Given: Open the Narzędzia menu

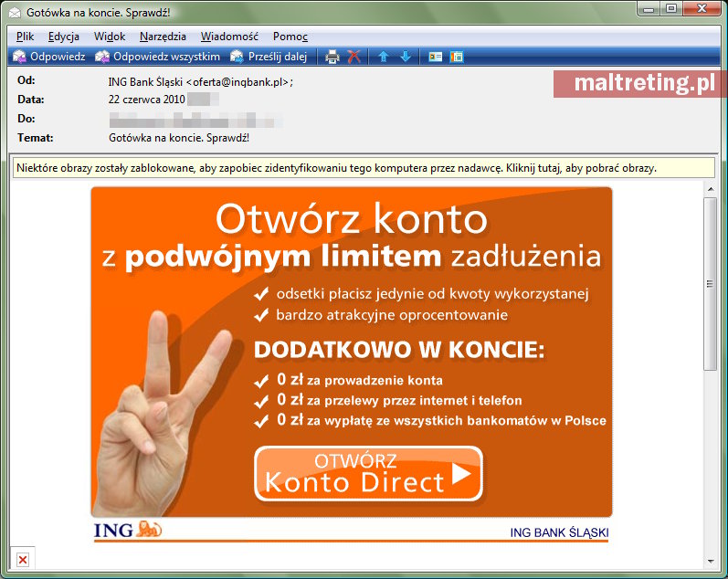Looking at the screenshot, I should (163, 37).
